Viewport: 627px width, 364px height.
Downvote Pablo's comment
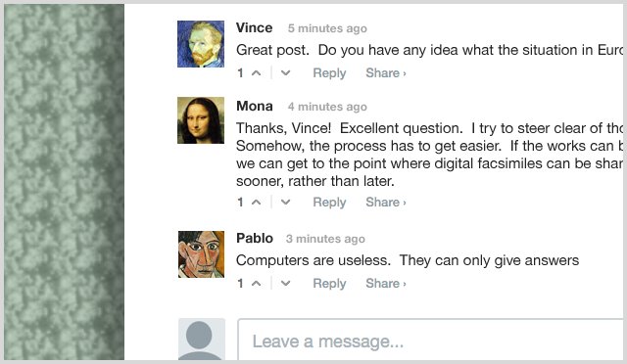pos(285,284)
